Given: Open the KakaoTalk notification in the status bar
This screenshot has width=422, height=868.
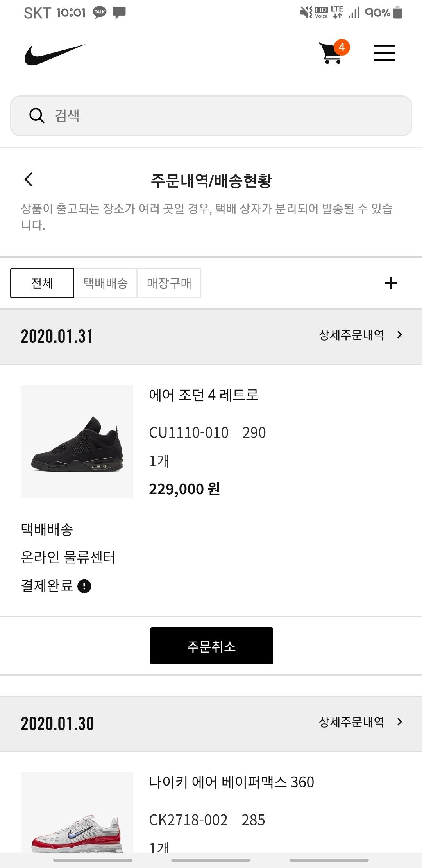Looking at the screenshot, I should 100,13.
